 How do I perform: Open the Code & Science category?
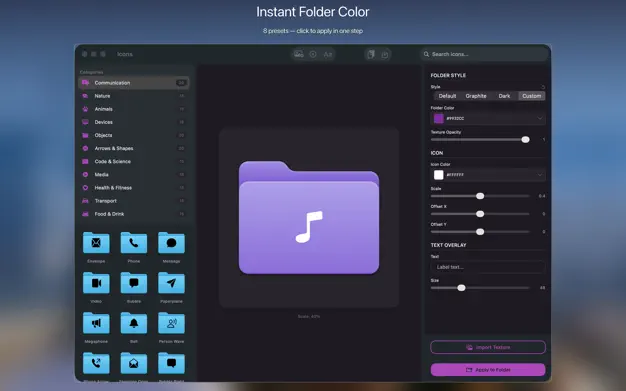point(133,161)
